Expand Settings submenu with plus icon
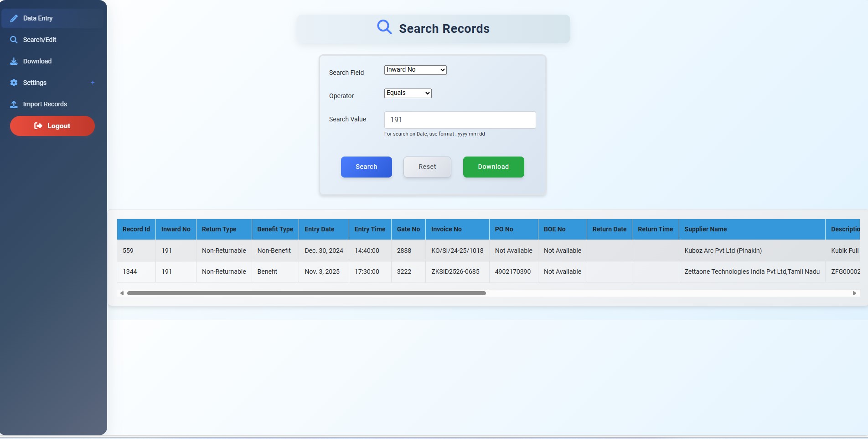 point(93,83)
